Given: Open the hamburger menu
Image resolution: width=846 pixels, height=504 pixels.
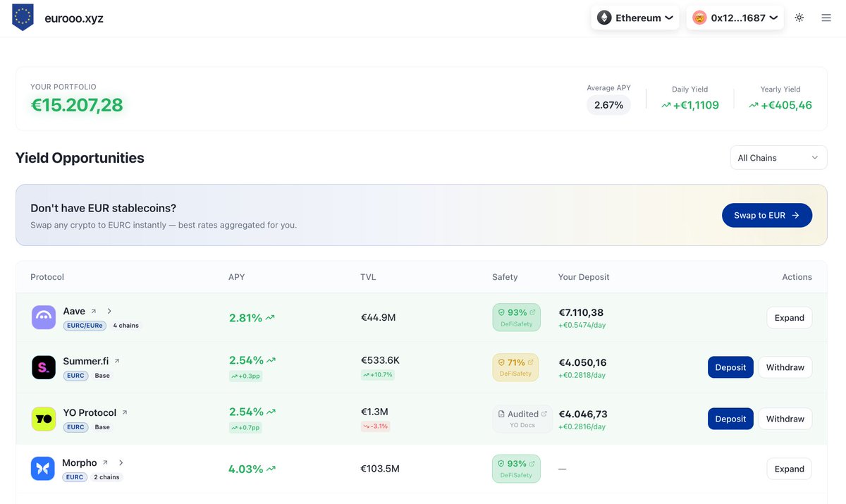Looking at the screenshot, I should [x=826, y=18].
